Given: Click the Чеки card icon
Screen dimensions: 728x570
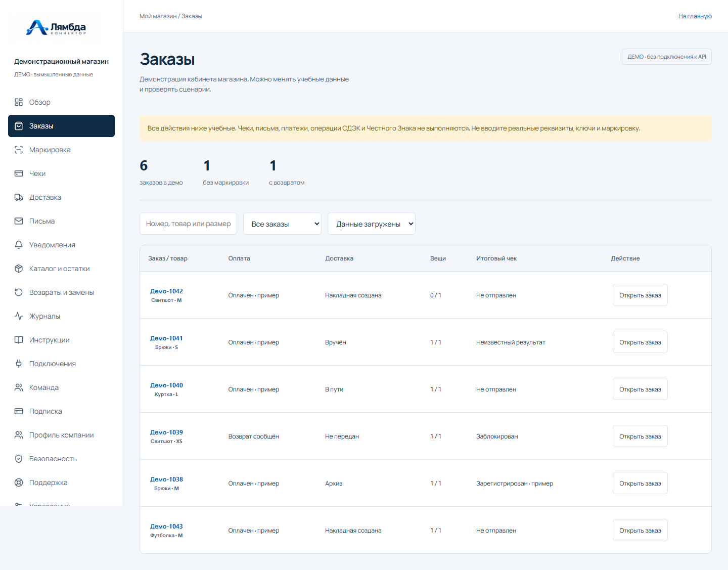Looking at the screenshot, I should click(x=19, y=173).
